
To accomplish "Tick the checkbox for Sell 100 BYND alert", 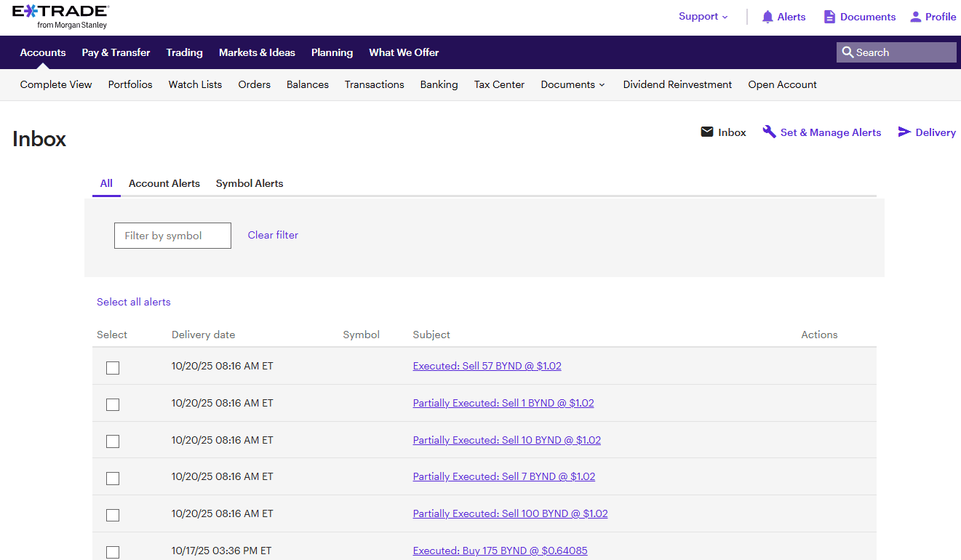I will 113,515.
